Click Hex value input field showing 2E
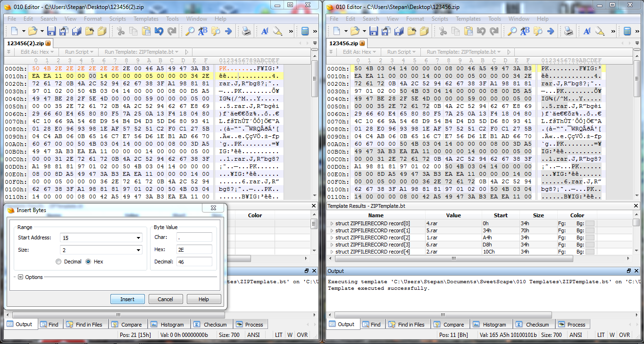 194,250
